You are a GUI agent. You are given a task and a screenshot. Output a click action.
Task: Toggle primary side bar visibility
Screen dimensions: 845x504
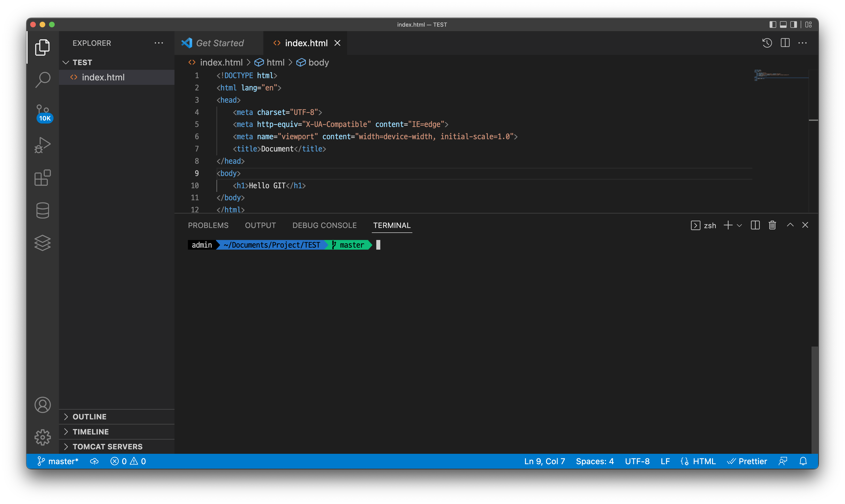[x=773, y=25]
